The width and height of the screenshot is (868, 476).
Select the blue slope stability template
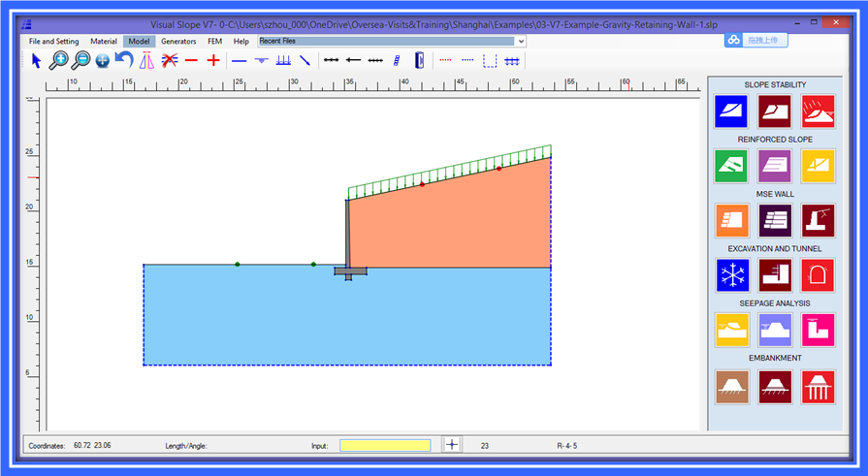[731, 111]
